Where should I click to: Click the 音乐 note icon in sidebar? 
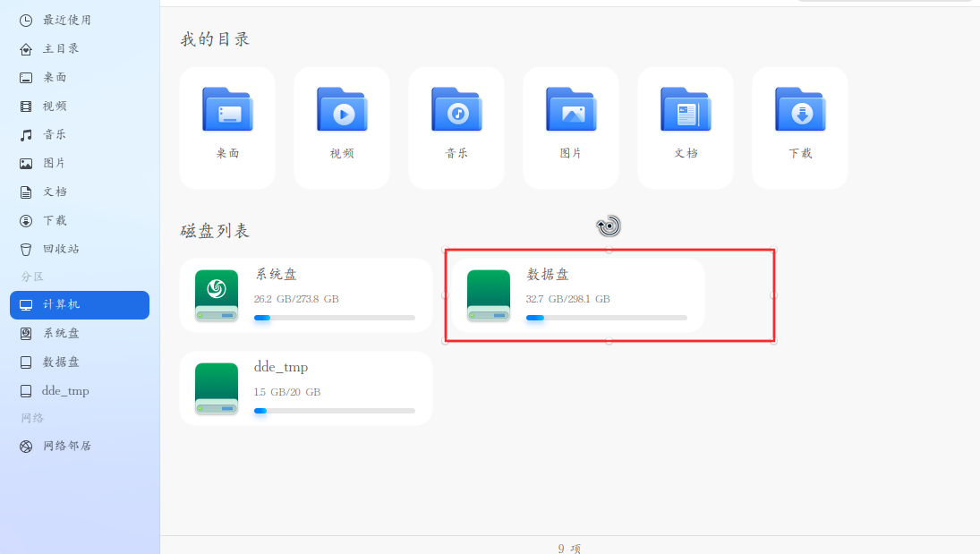coord(26,135)
